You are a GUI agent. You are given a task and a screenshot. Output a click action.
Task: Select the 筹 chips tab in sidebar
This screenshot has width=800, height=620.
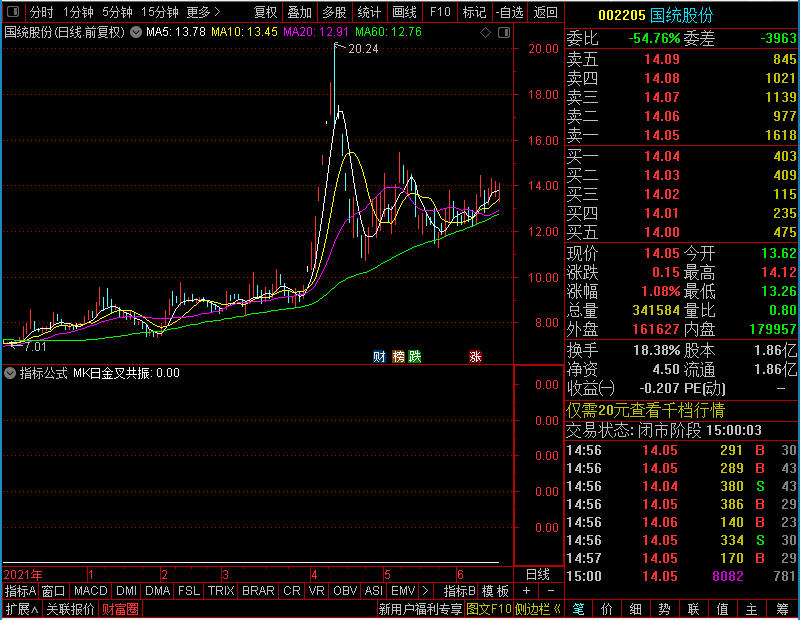[782, 609]
